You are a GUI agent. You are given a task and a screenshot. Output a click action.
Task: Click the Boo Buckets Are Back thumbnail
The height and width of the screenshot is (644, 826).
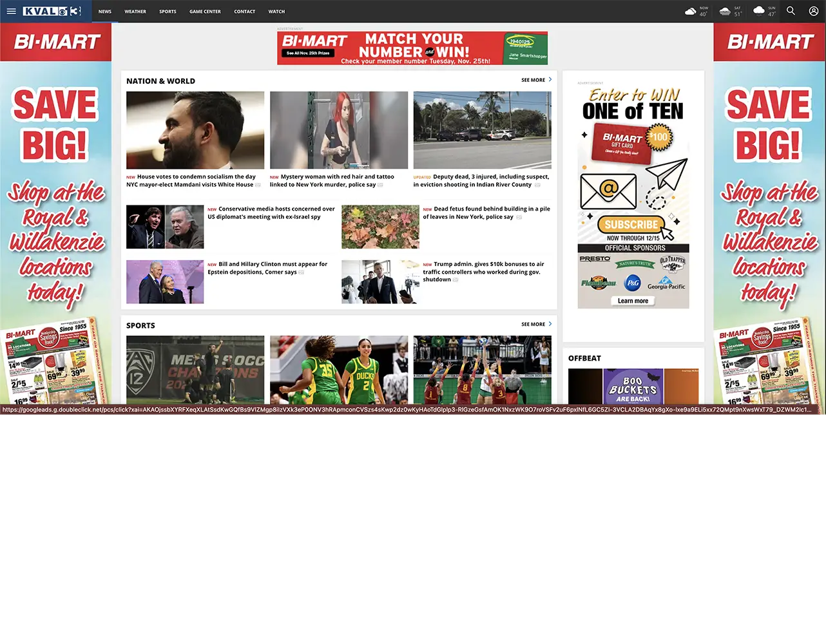[633, 386]
